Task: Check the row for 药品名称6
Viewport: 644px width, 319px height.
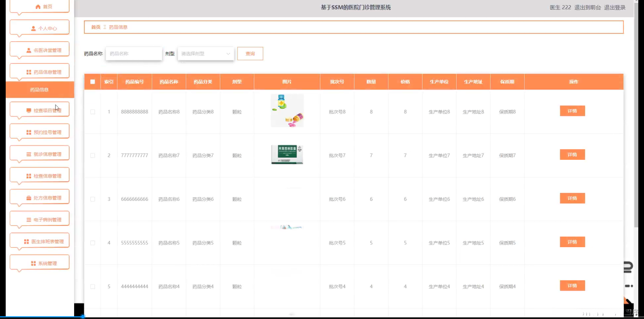Action: (93, 199)
